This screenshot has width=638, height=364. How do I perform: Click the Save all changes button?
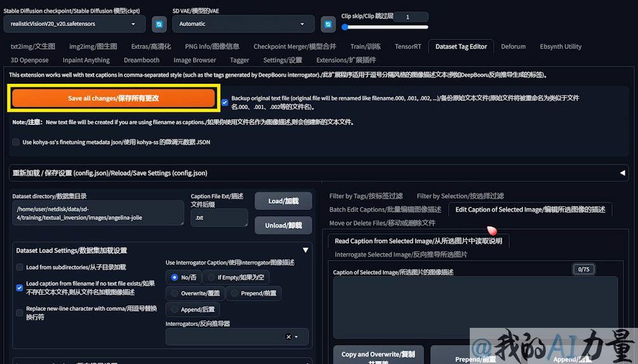[x=114, y=98]
